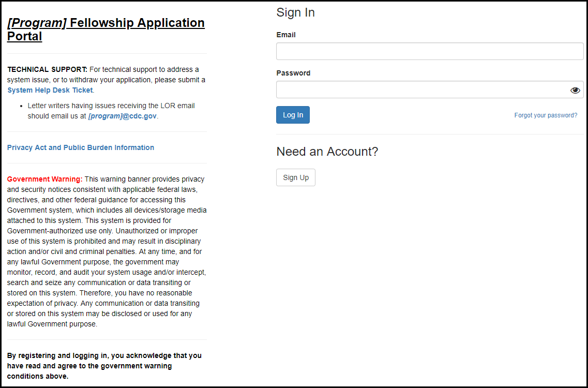Open the Forgot your password link
The width and height of the screenshot is (588, 388).
(x=546, y=115)
